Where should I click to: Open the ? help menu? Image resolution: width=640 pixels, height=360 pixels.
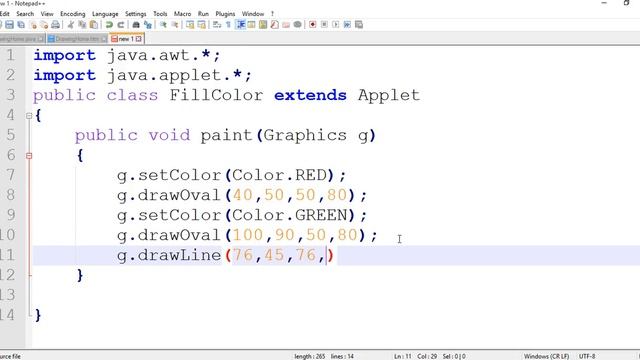coord(272,14)
